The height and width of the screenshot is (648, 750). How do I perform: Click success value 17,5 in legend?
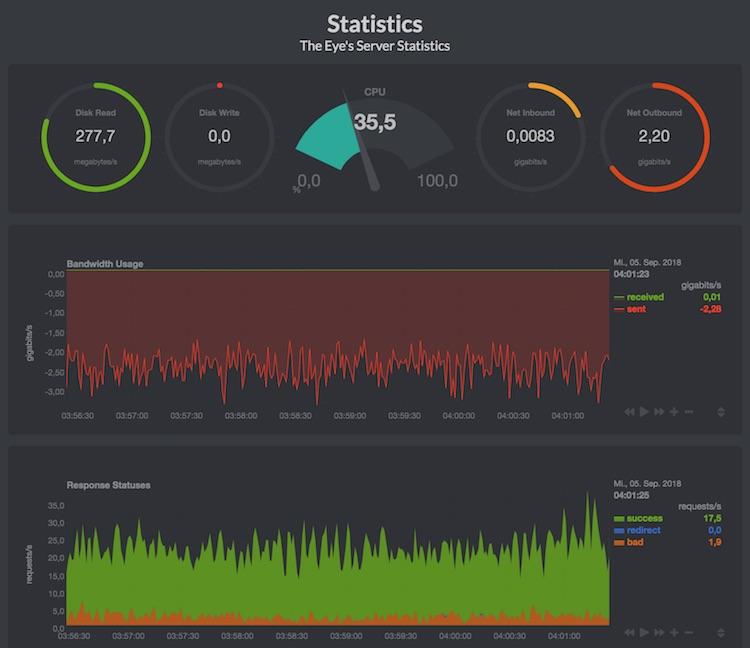pos(712,518)
